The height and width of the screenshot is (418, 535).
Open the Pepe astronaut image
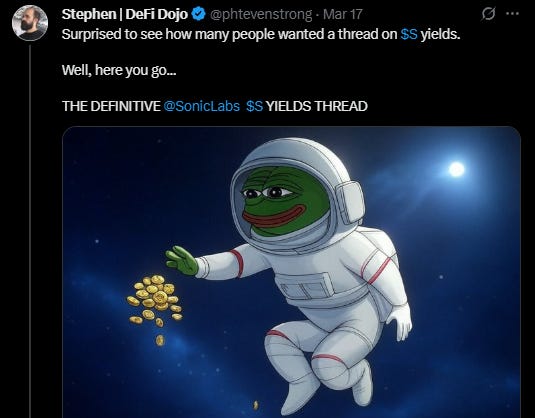pos(291,272)
